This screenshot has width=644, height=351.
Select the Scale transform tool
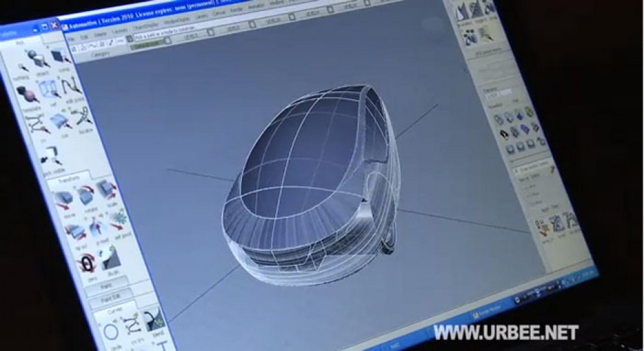107,190
